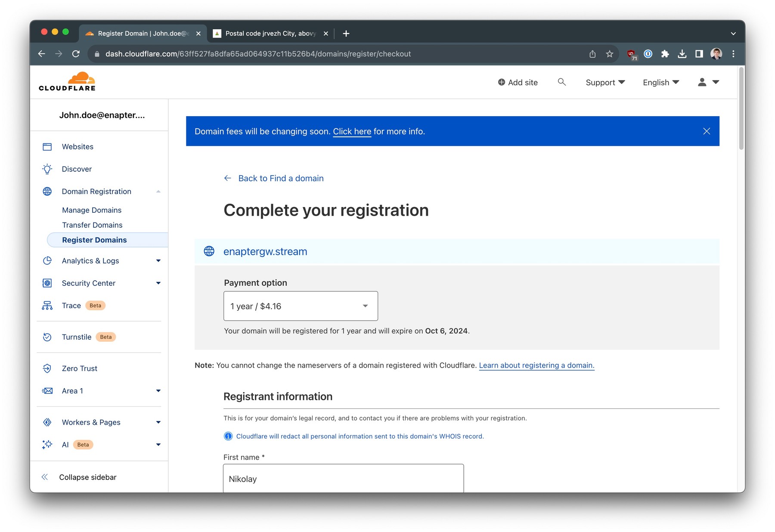Viewport: 775px width, 532px height.
Task: Expand the English language dropdown
Action: [x=660, y=82]
